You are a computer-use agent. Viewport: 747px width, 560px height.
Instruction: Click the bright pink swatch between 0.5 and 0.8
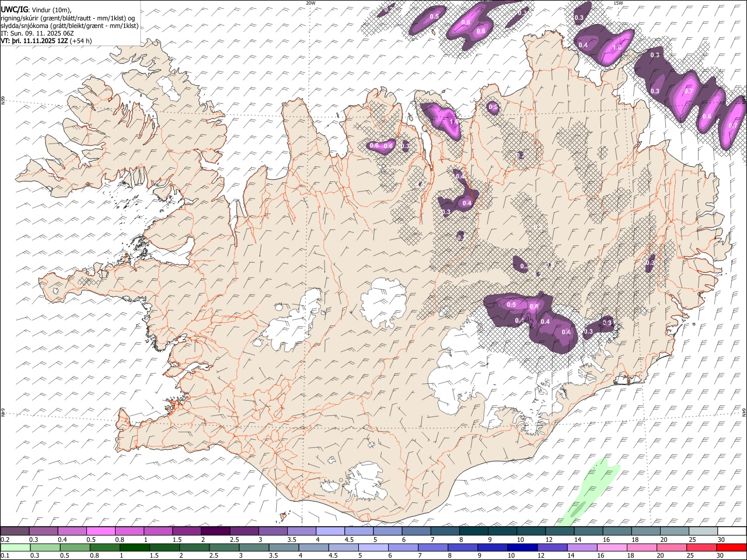click(x=101, y=531)
